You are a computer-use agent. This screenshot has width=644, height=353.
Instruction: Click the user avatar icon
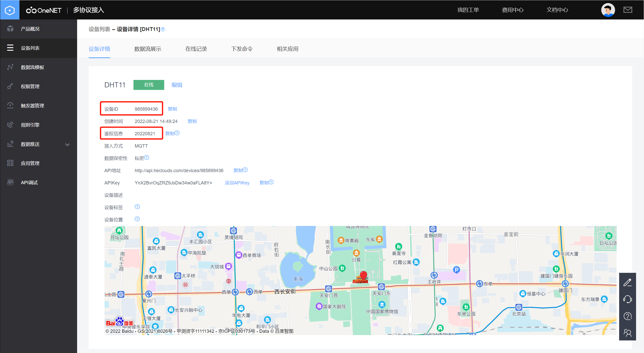(x=608, y=10)
